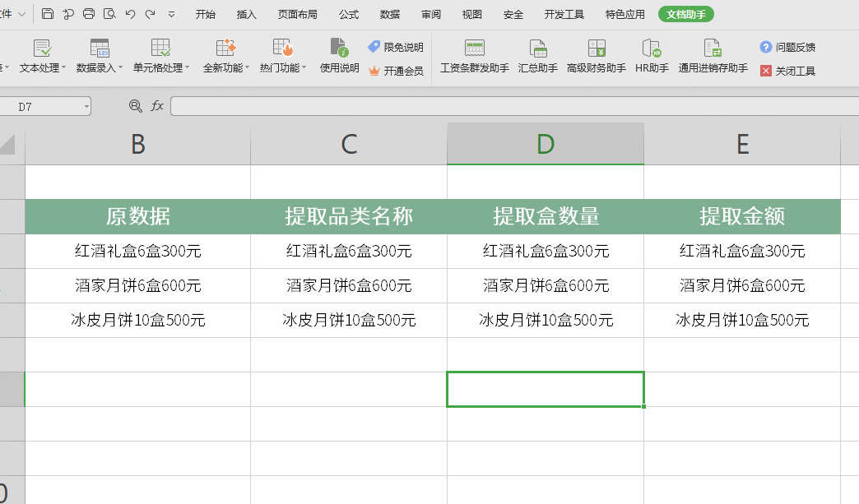
Task: Switch to the 视图 ribbon tab
Action: [471, 14]
